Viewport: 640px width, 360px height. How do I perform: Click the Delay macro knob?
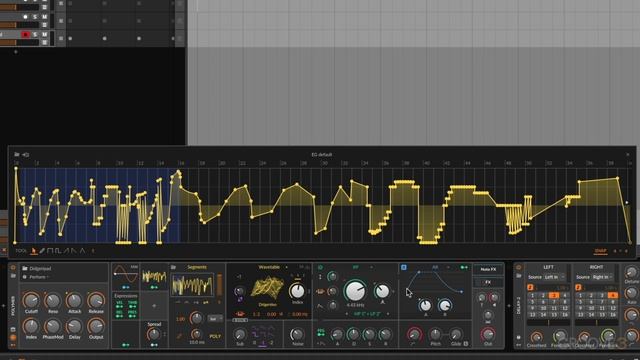point(74,326)
